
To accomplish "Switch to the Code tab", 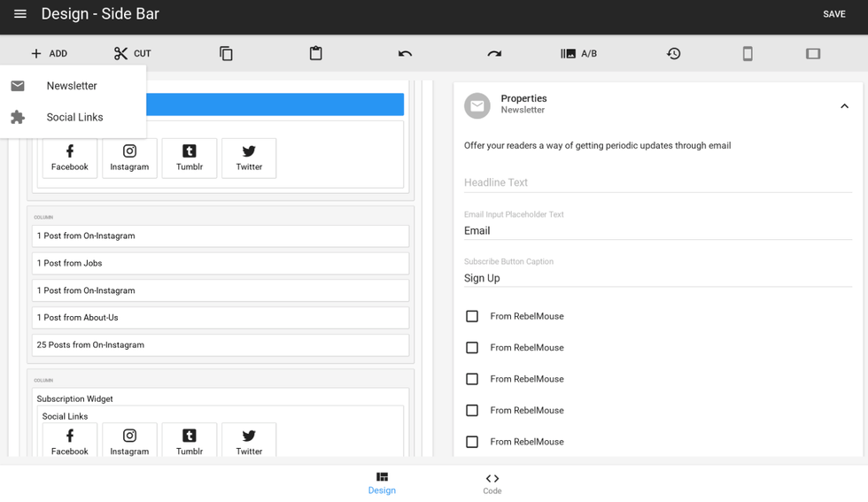I will pyautogui.click(x=492, y=483).
